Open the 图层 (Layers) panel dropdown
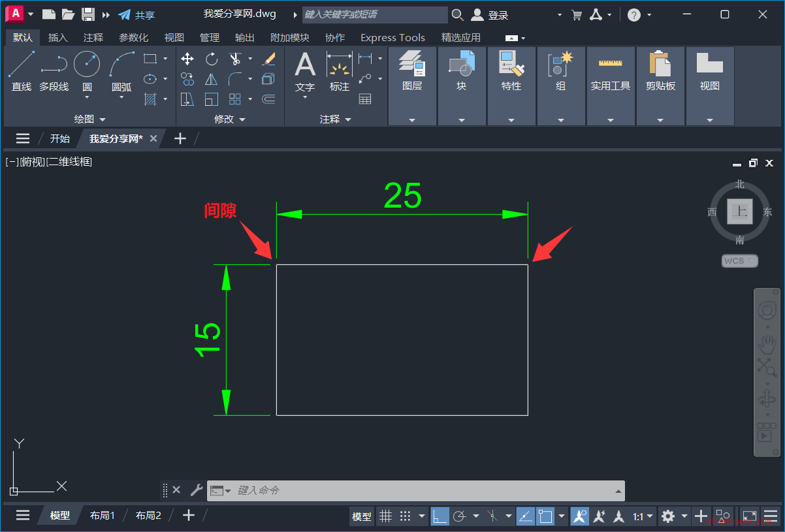Screen dimensions: 785x532 pos(412,120)
